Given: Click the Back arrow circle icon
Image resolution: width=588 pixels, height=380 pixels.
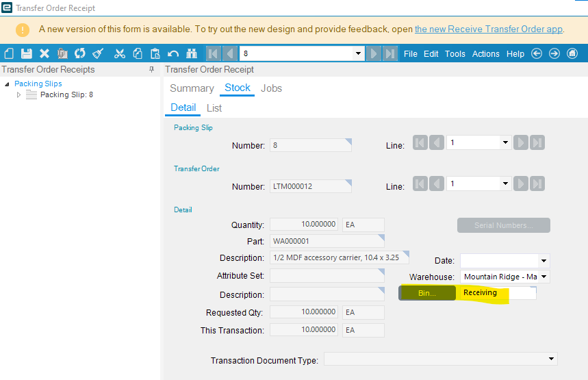Looking at the screenshot, I should 537,53.
